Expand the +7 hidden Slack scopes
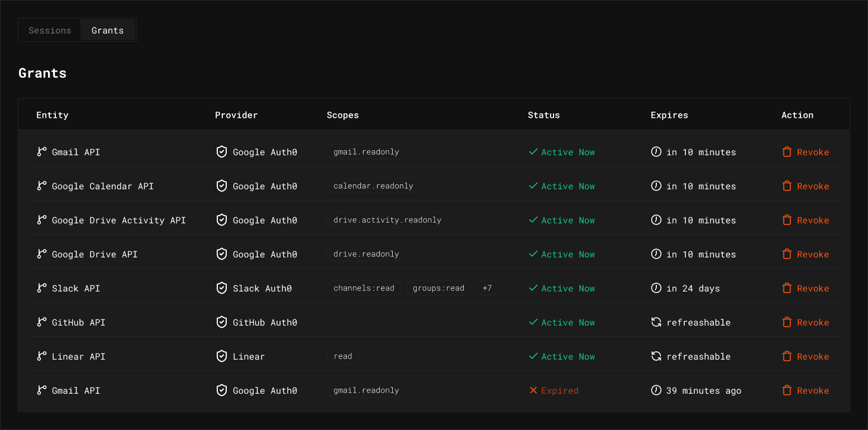 click(x=487, y=288)
